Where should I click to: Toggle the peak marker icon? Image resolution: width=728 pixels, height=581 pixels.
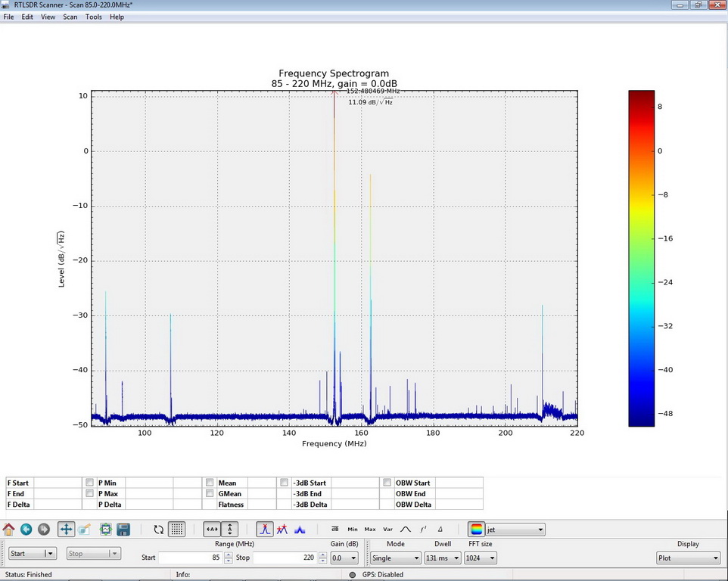264,530
